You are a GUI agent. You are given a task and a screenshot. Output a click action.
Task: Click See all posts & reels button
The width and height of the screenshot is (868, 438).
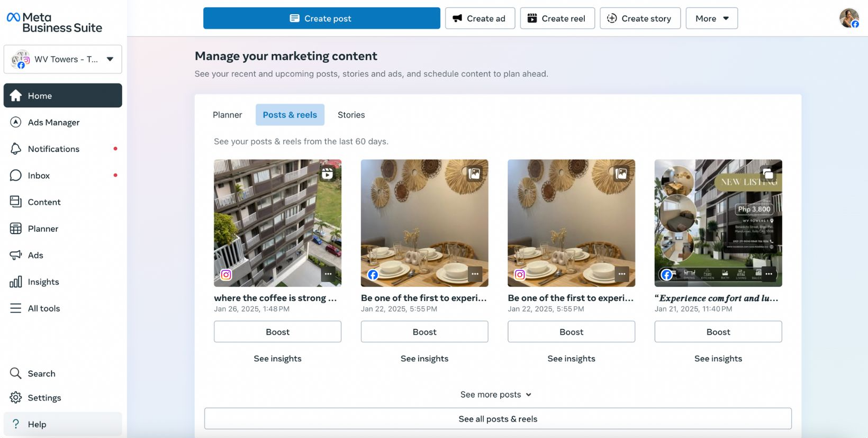[498, 418]
